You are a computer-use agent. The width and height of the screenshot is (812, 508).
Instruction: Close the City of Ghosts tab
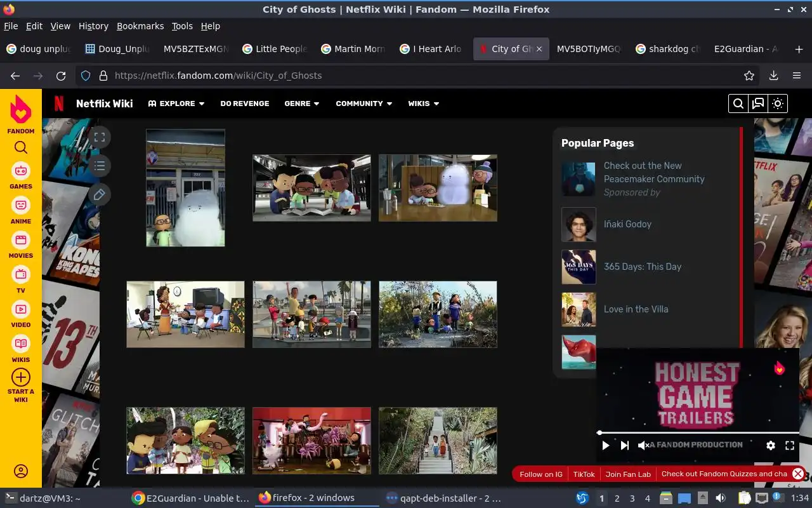tap(539, 49)
